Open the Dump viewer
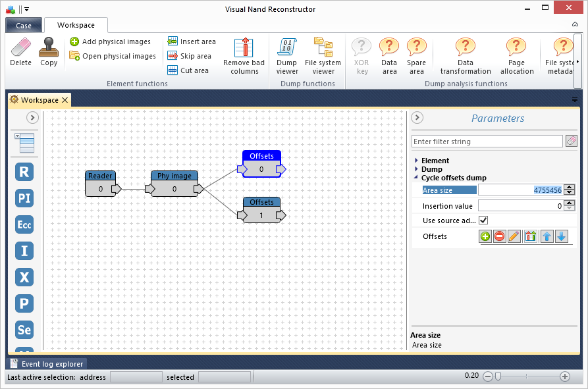Image resolution: width=588 pixels, height=389 pixels. [x=287, y=56]
